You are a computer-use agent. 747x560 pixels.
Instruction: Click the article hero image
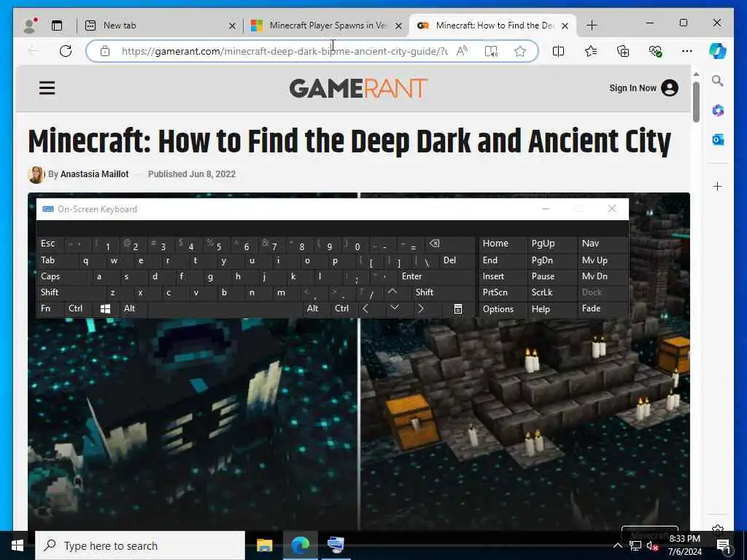(x=359, y=424)
